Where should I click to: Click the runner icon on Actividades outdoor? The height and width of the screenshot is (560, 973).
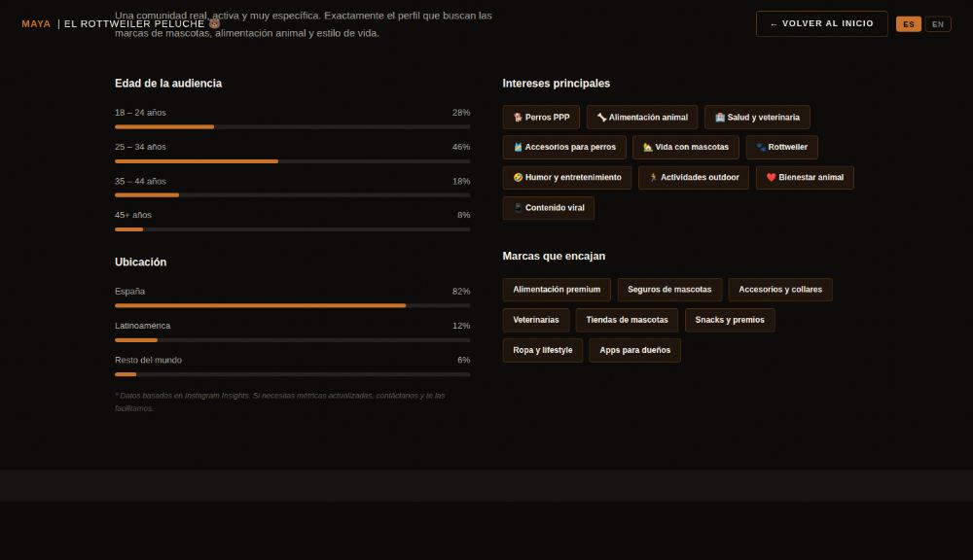pyautogui.click(x=653, y=177)
